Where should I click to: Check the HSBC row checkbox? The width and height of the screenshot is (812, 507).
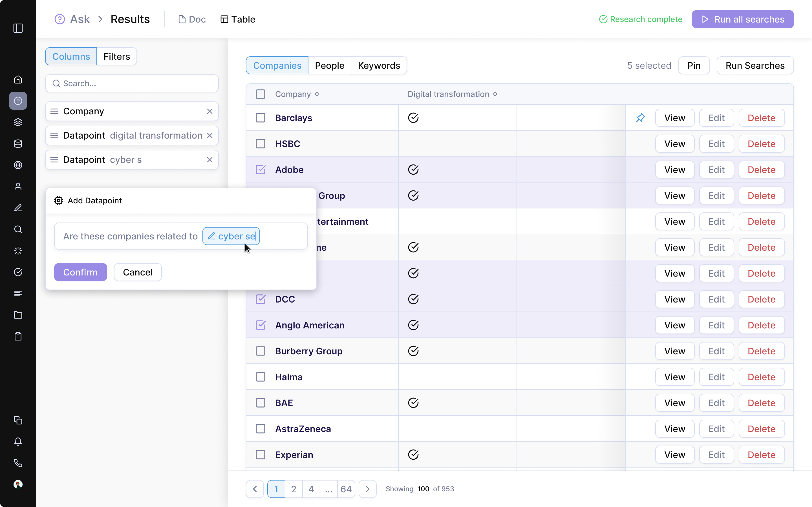(261, 144)
